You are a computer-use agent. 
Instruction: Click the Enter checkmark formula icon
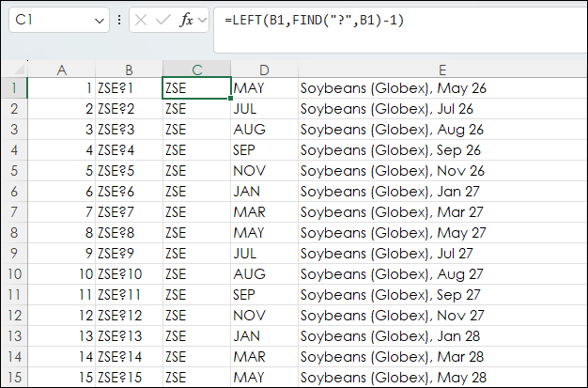(162, 20)
